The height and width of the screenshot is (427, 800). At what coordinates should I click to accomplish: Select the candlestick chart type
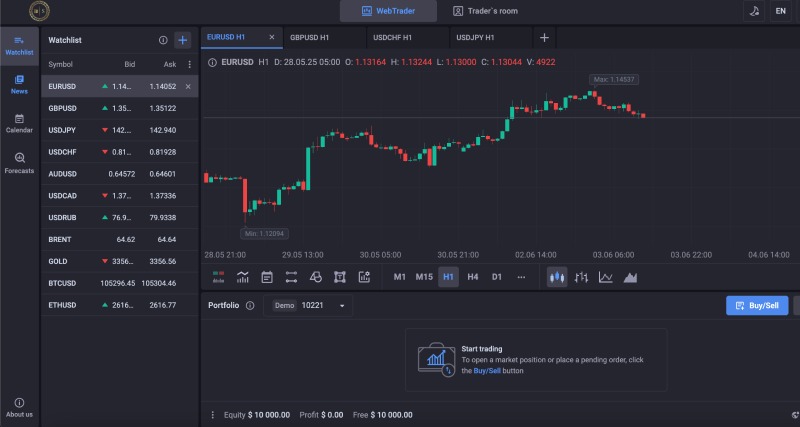[x=557, y=277]
